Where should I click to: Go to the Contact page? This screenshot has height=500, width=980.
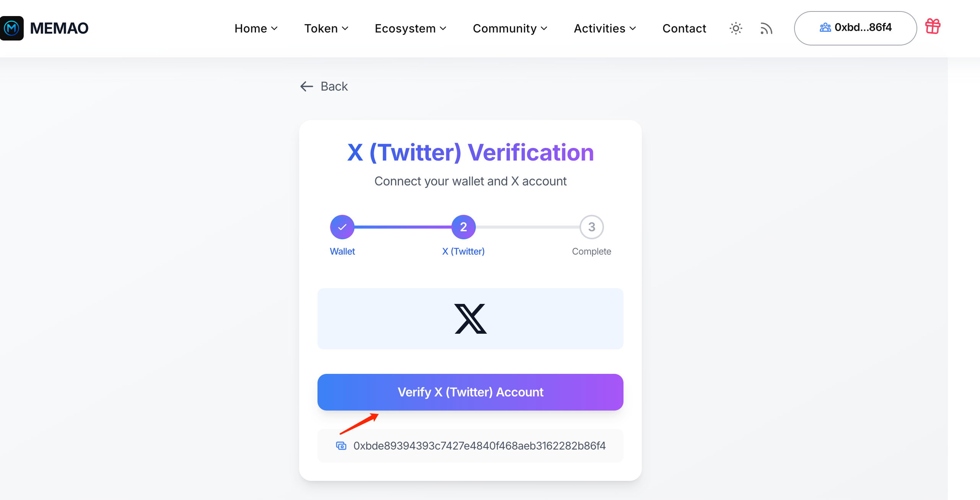point(684,28)
